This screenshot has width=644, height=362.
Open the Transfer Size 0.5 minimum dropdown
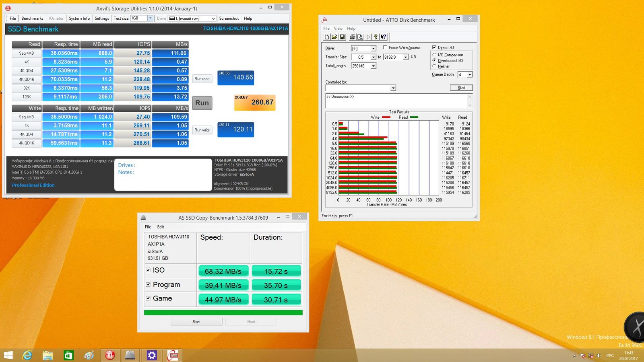(x=374, y=57)
